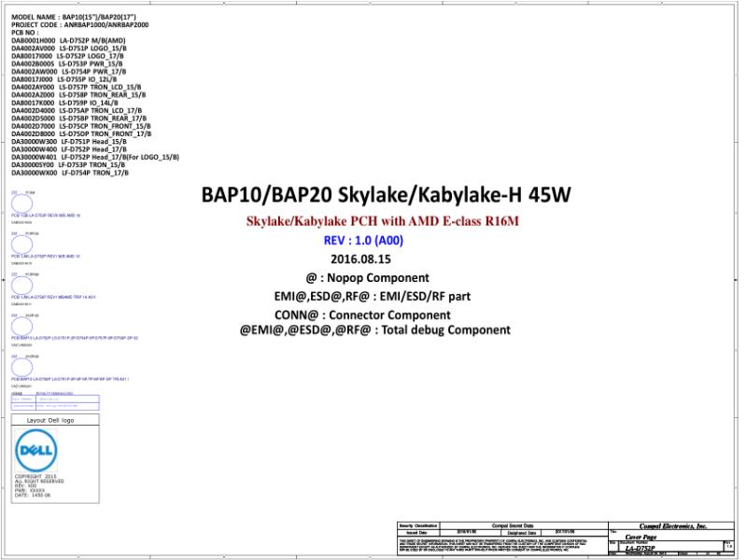
Task: Select the date '2016.08.15'
Action: point(360,259)
